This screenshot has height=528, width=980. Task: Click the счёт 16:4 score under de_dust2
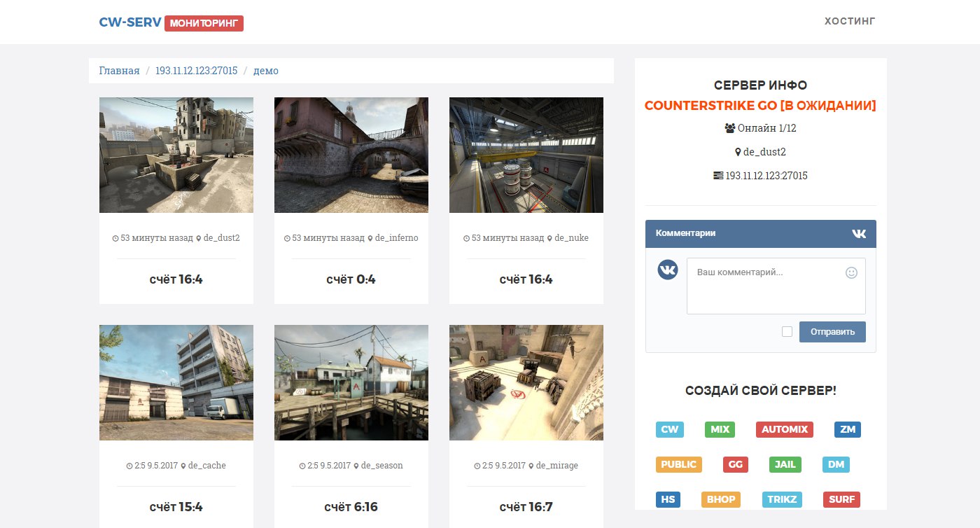point(176,279)
